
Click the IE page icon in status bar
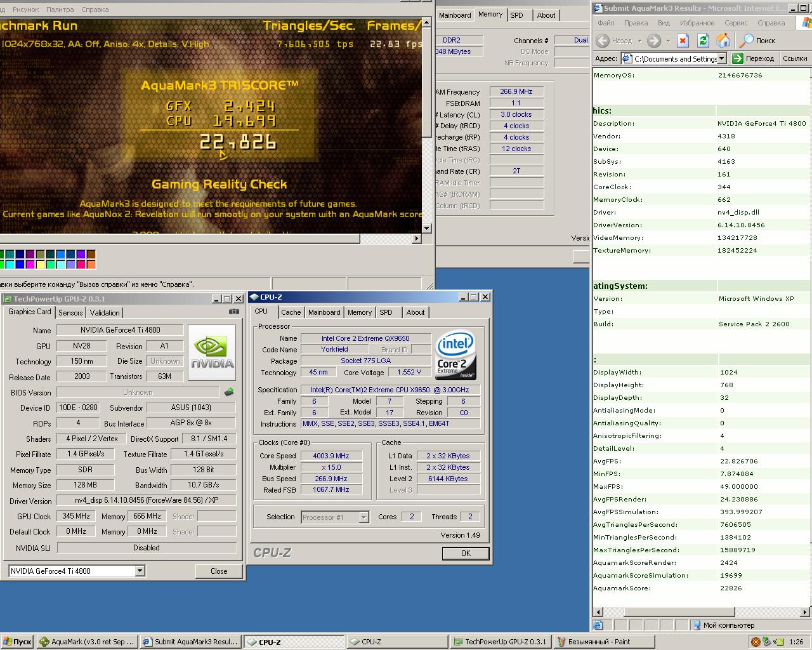598,625
